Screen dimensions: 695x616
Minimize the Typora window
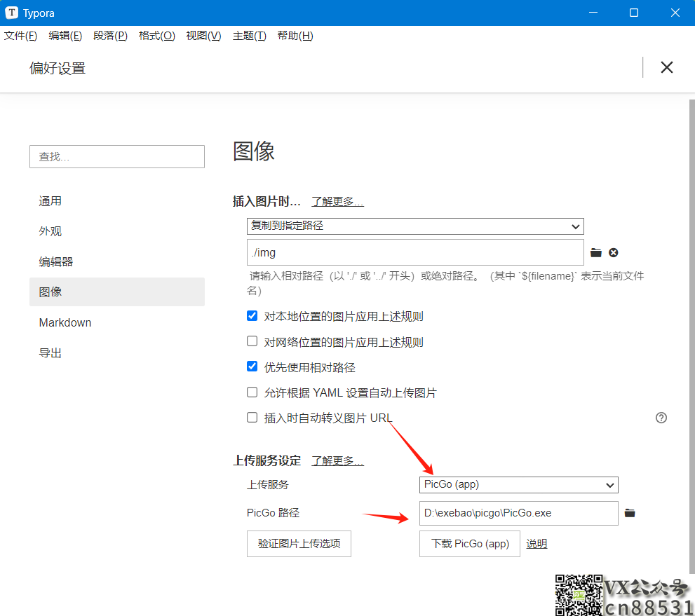[593, 13]
